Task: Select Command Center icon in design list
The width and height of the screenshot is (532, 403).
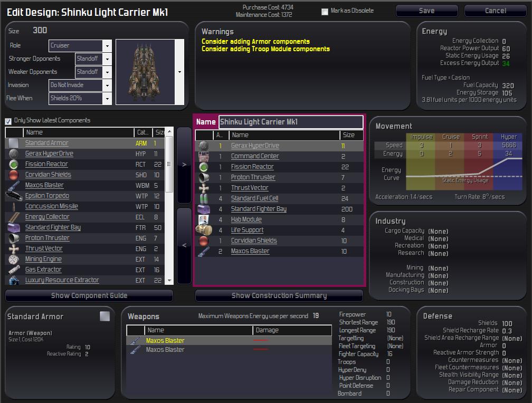Action: coord(204,156)
